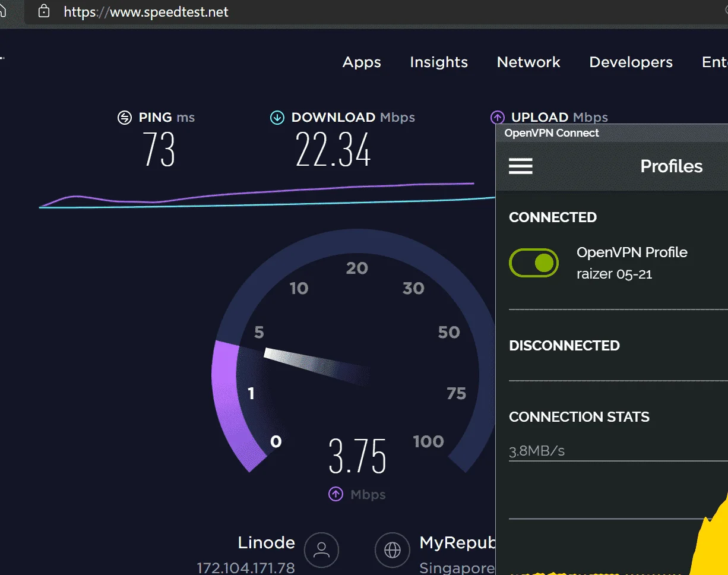728x575 pixels.
Task: Open the OpenVPN Connect hamburger menu
Action: coord(521,166)
